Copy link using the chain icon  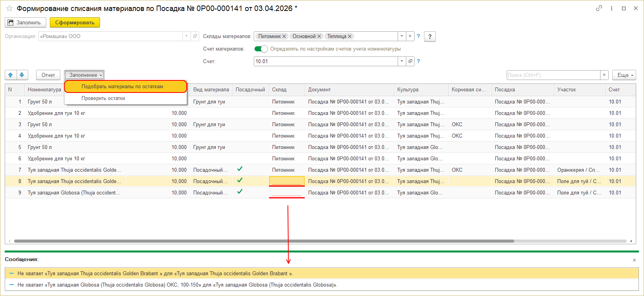click(x=599, y=8)
